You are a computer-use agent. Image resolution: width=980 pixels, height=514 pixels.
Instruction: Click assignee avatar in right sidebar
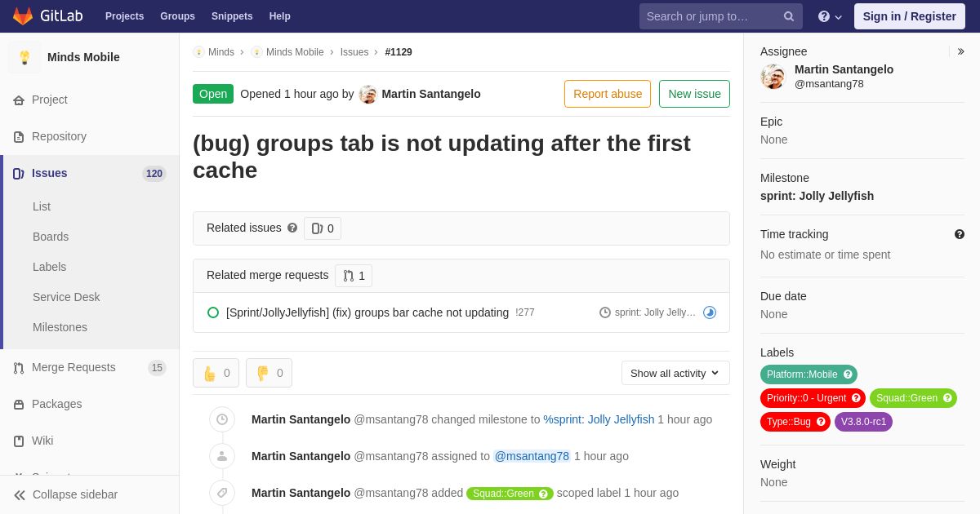tap(773, 77)
